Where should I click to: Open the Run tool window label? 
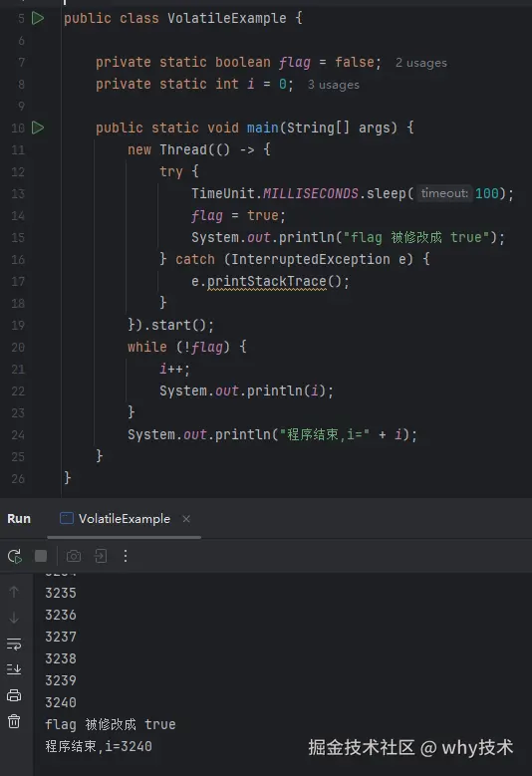pyautogui.click(x=19, y=519)
